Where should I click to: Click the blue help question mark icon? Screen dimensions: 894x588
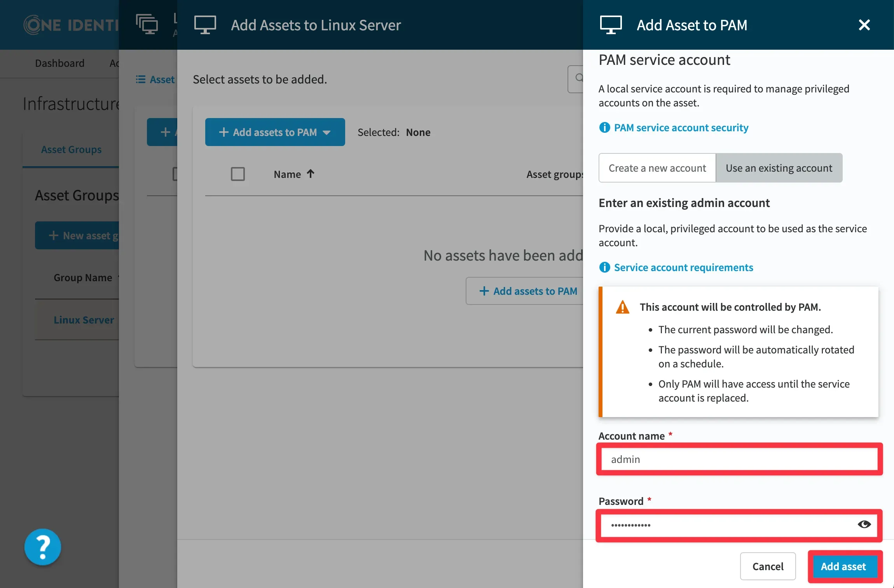(x=43, y=547)
